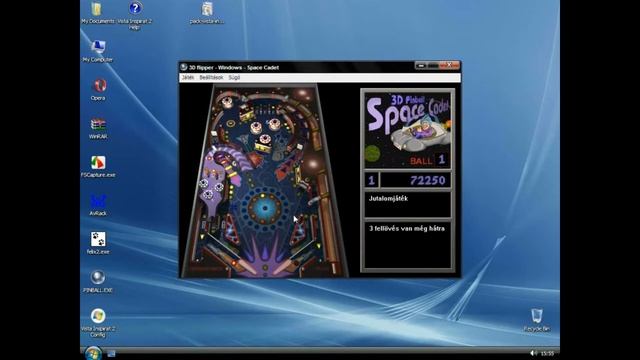
Task: Select the PINBALL.EXE desktop icon
Action: click(x=98, y=282)
